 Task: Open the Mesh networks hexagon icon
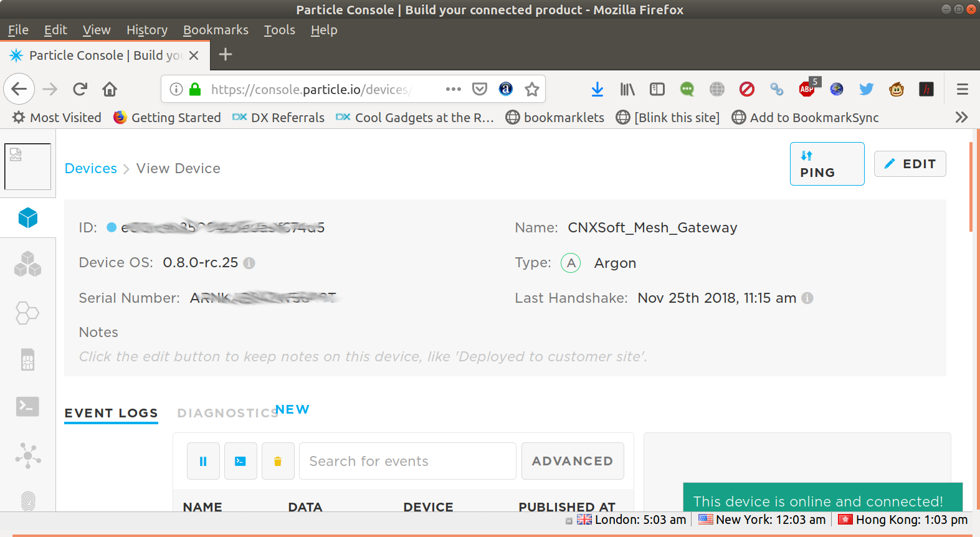tap(28, 313)
